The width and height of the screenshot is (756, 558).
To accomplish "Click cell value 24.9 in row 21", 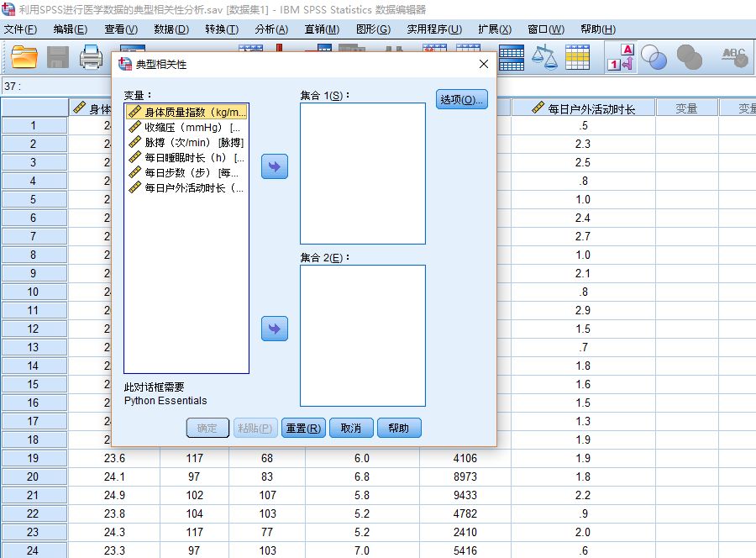I will coord(114,495).
